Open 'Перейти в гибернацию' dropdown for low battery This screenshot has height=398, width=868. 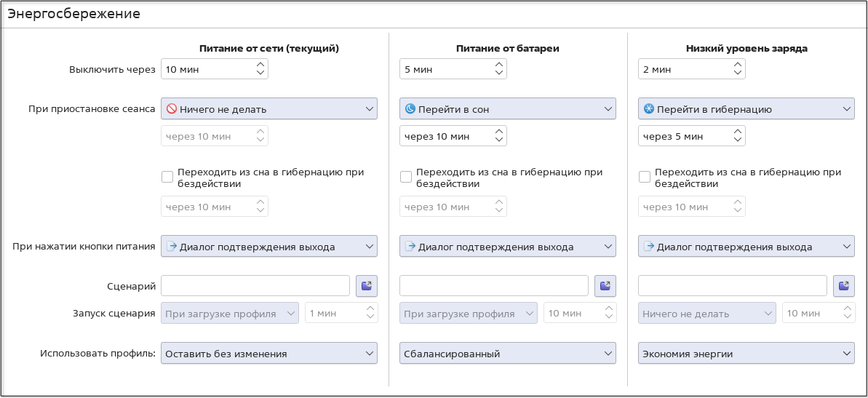(x=746, y=109)
